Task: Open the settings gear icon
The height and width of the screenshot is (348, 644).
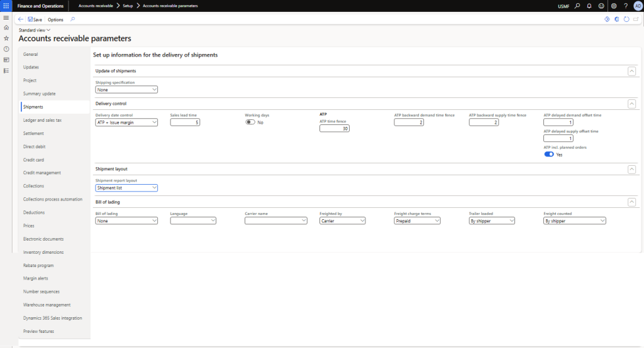Action: 614,6
